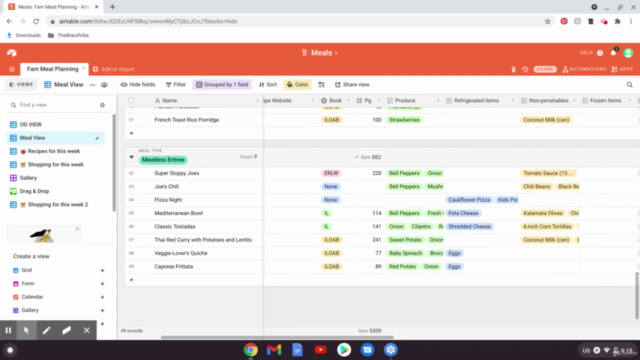
Task: Pause the screen recording
Action: [x=8, y=330]
